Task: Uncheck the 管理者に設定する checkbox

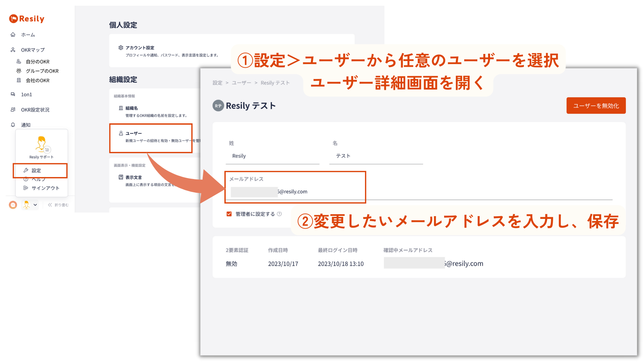Action: coord(229,214)
